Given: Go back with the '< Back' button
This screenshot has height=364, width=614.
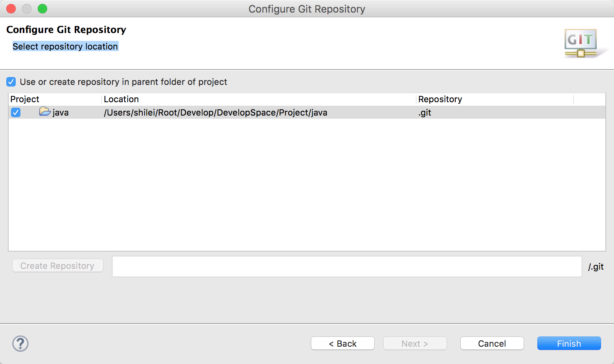Looking at the screenshot, I should click(342, 344).
